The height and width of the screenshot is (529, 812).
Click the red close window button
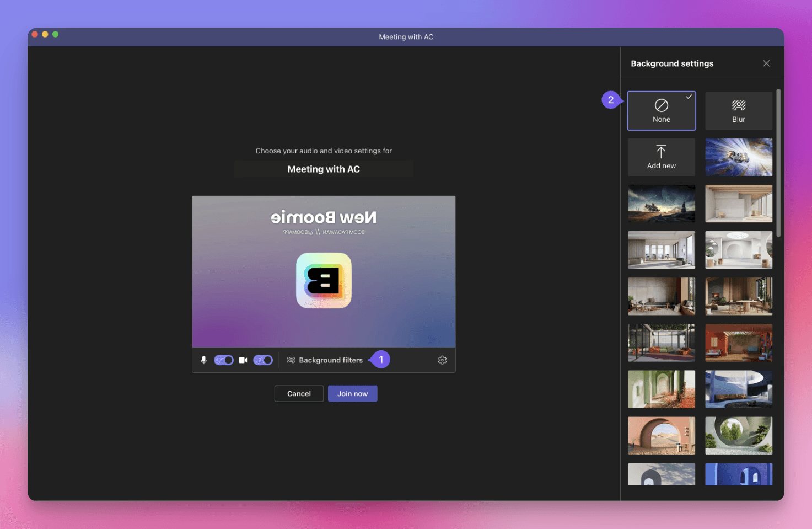click(x=35, y=34)
